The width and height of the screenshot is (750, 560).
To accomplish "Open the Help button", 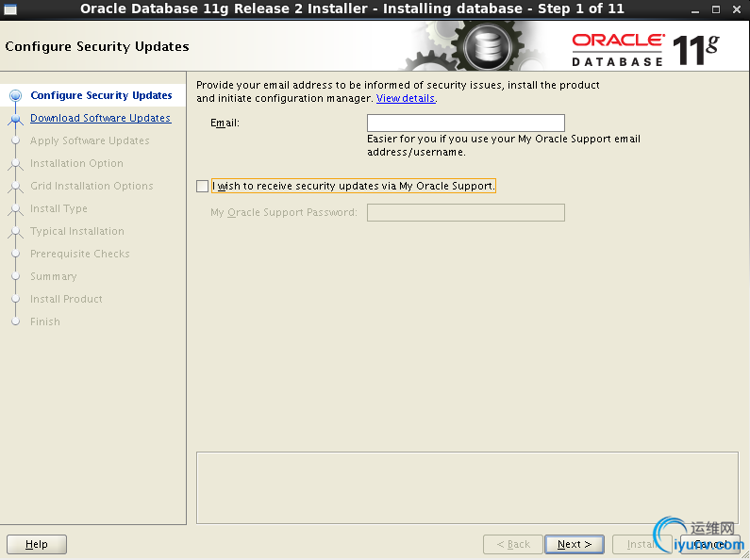I will pyautogui.click(x=37, y=544).
